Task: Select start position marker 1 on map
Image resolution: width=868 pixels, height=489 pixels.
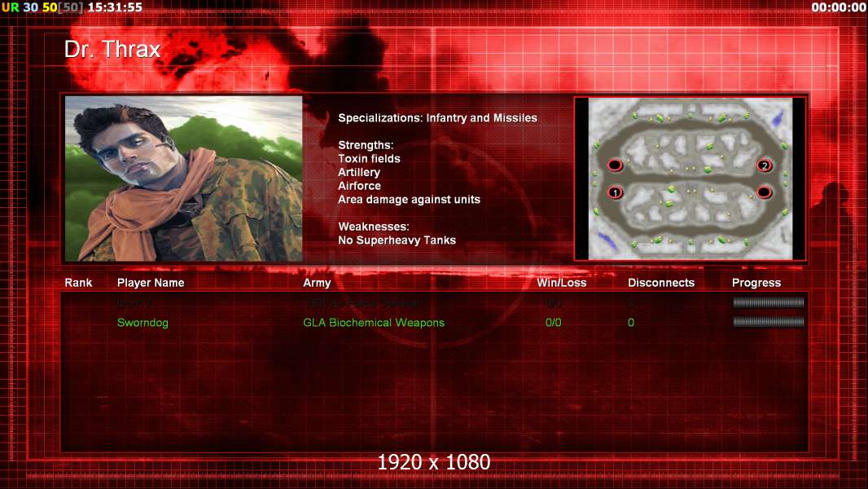Action: coord(615,192)
